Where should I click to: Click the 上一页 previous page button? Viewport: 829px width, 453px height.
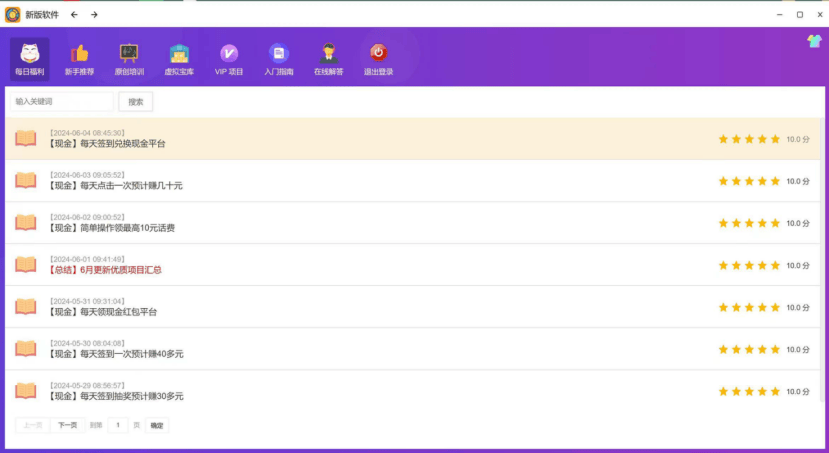pyautogui.click(x=33, y=426)
